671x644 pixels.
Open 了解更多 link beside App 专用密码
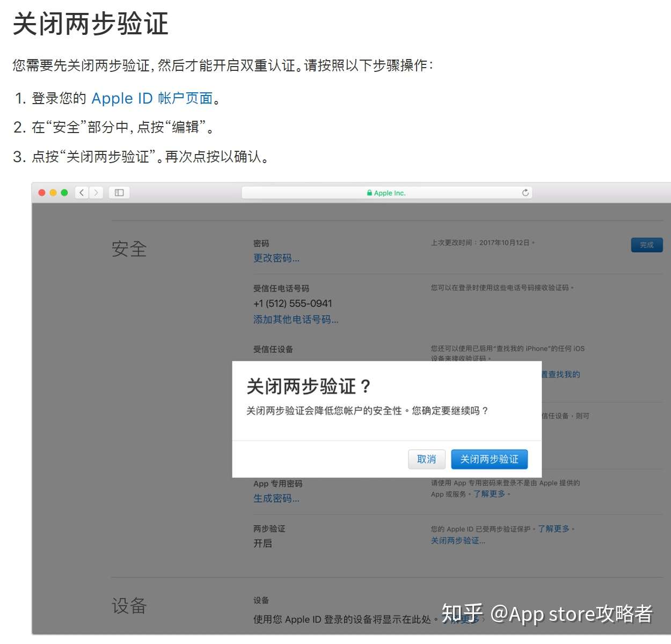click(490, 494)
